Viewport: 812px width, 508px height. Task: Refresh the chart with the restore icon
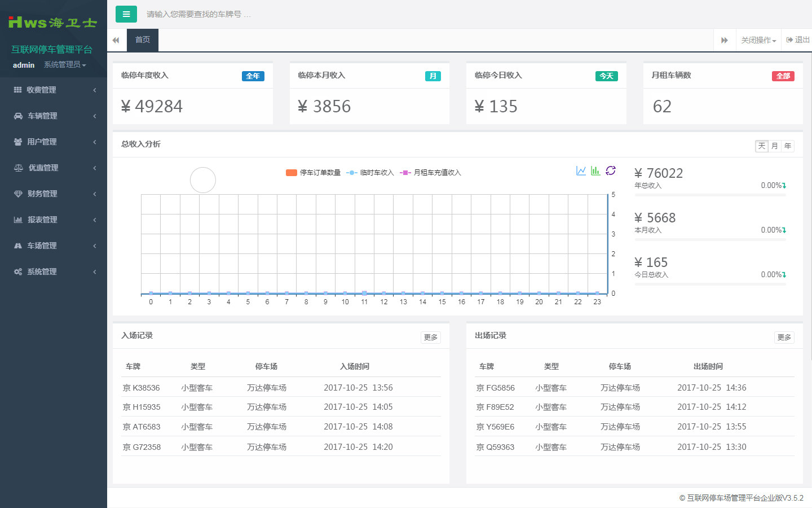(x=611, y=170)
